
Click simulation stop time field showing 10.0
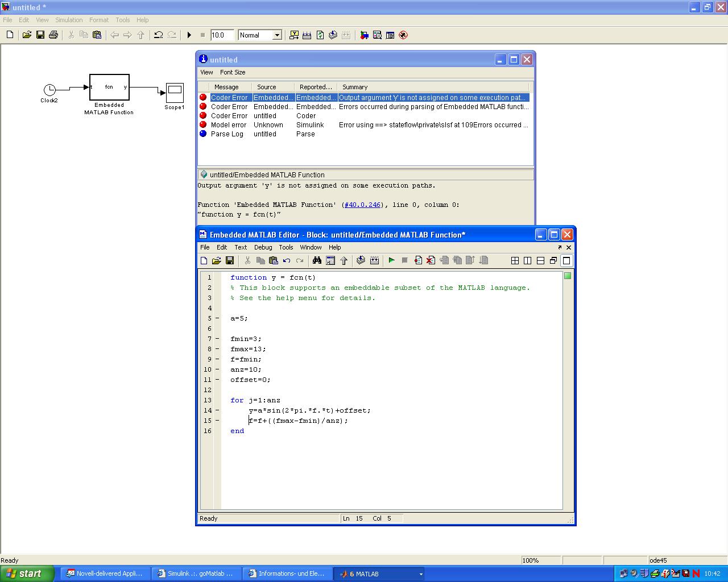(221, 35)
